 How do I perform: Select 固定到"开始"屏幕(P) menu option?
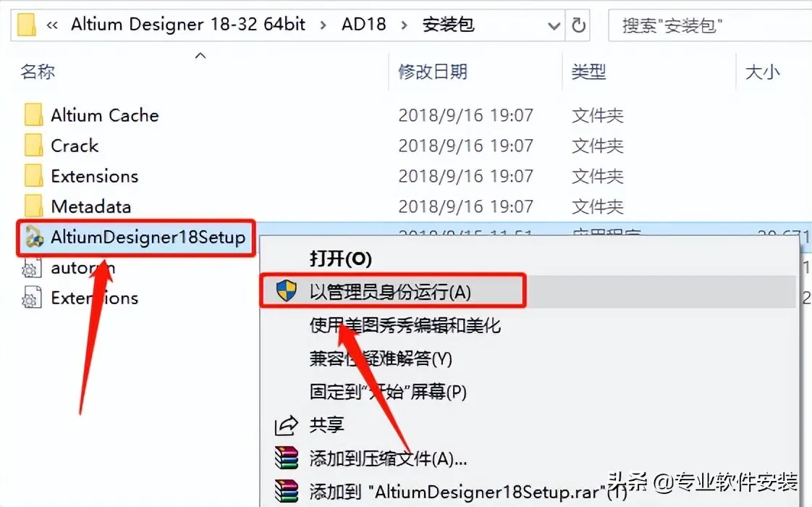click(x=388, y=391)
